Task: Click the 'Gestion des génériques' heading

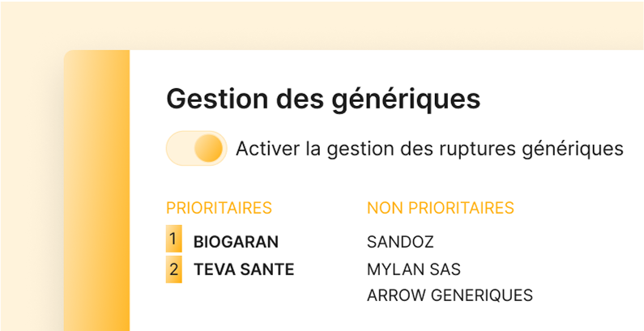Action: pyautogui.click(x=323, y=100)
